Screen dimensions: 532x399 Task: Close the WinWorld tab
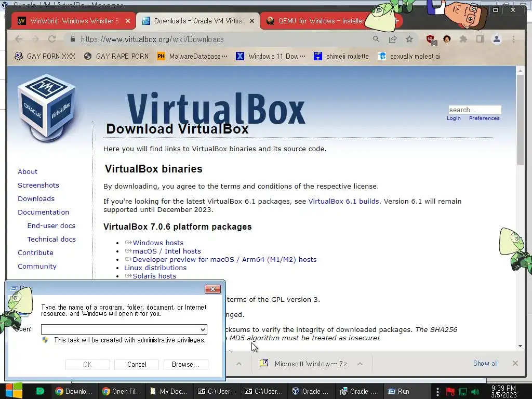128,21
